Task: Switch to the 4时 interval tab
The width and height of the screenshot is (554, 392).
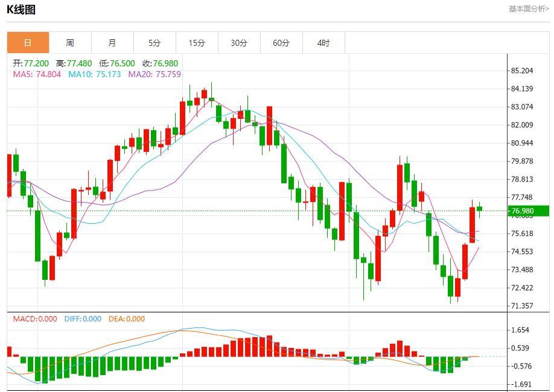Action: 323,43
